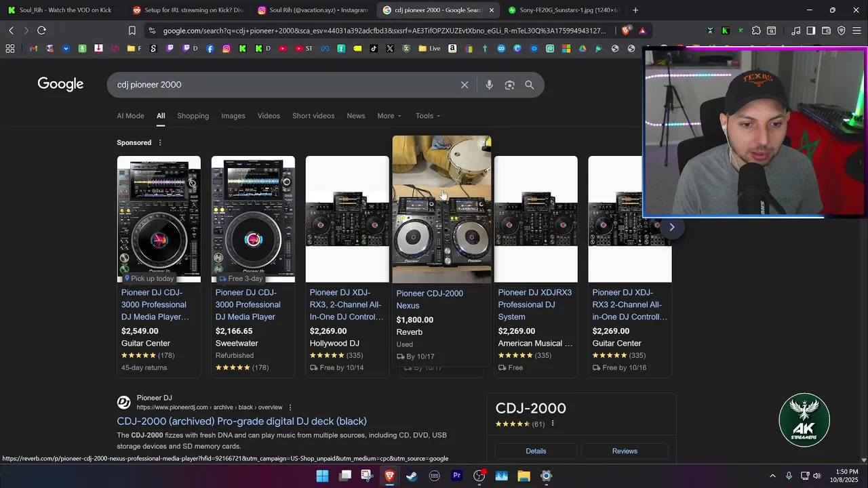Open the YouTube bookmark in bookmarks bar

tap(283, 48)
